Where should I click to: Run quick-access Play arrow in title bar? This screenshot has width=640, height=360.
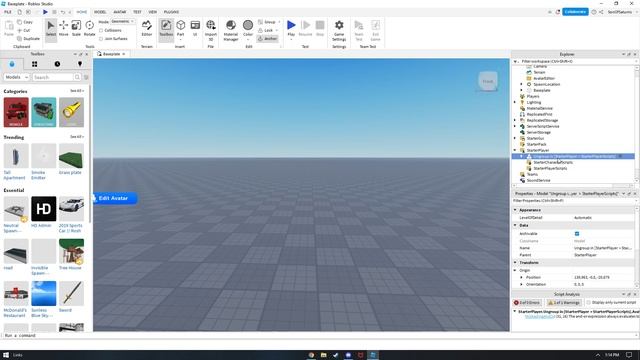45,12
